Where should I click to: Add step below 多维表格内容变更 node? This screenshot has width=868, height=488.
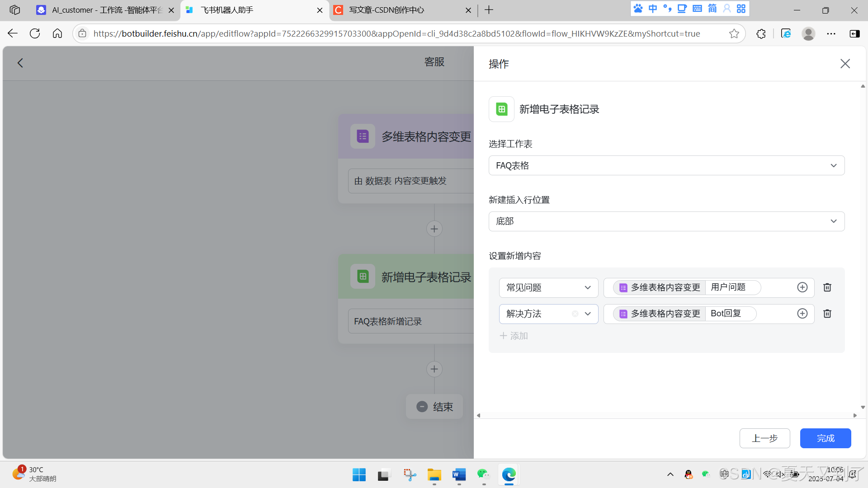pyautogui.click(x=434, y=229)
